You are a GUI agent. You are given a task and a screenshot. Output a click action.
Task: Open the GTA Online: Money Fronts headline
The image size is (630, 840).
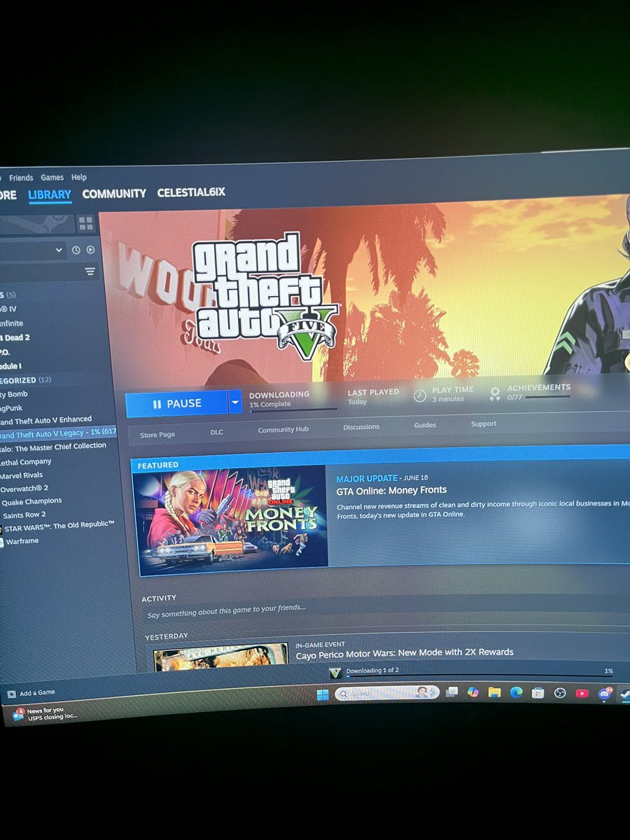391,490
